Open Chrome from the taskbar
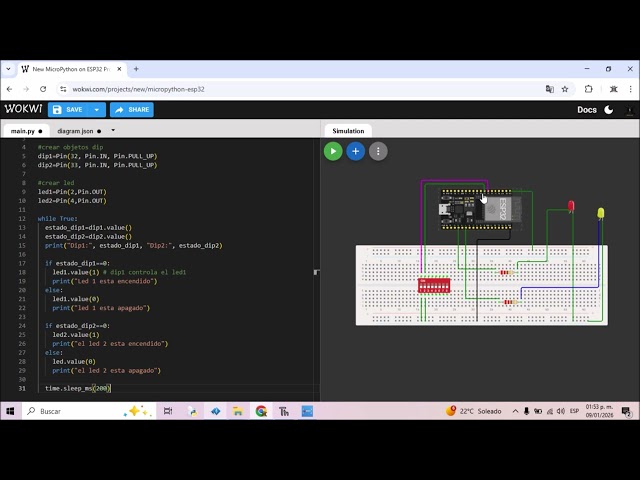Screen dimensions: 640x480 (261, 411)
